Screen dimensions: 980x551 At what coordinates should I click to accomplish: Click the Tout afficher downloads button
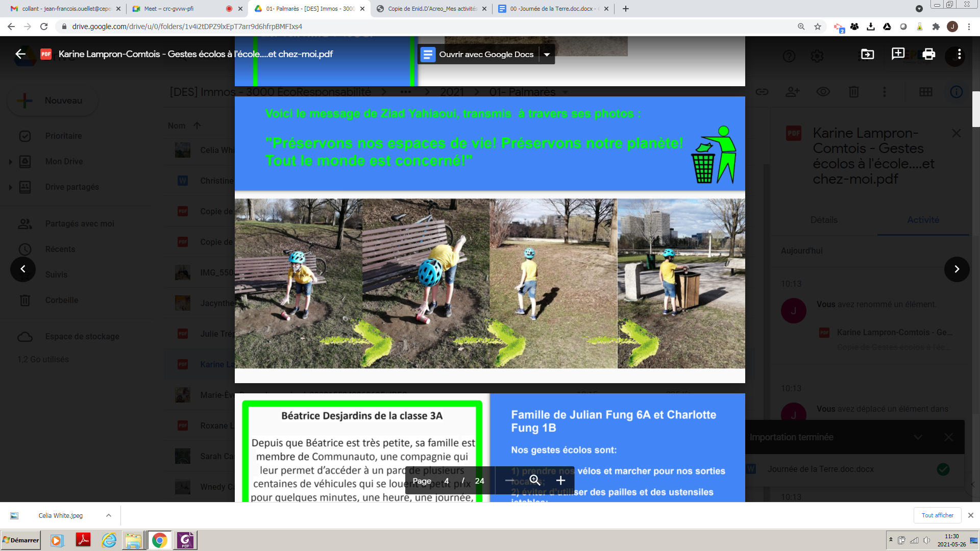coord(937,515)
